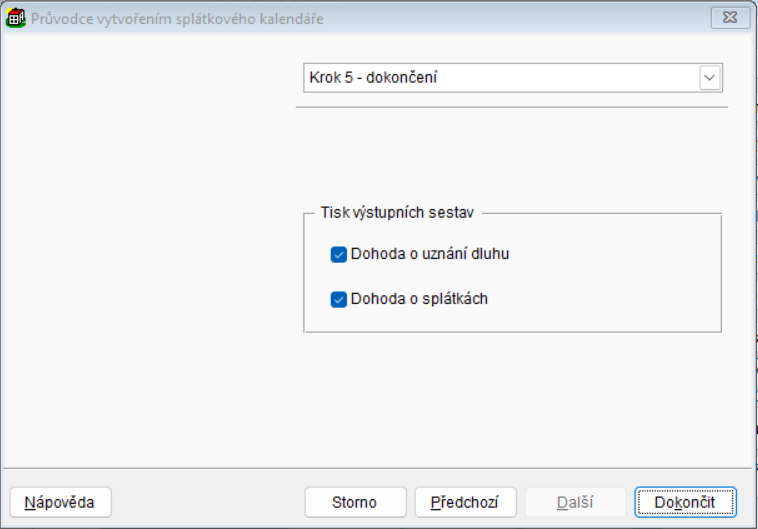Click the 'Tisk výstupních sestav' group label
Viewport: 758px width, 529px height.
click(397, 213)
